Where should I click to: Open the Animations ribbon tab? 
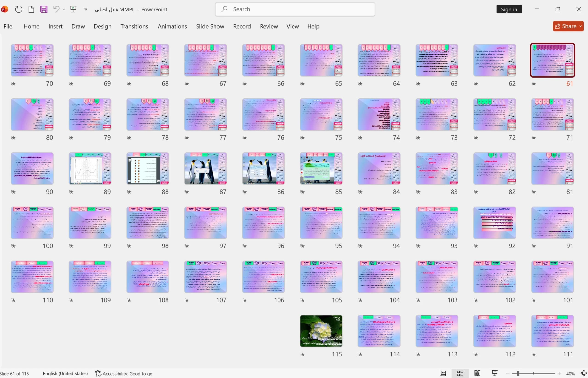click(172, 26)
